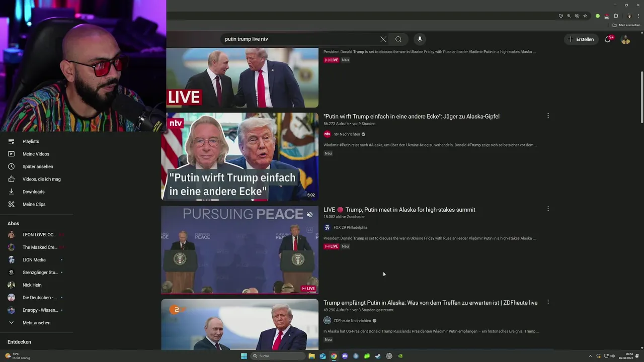This screenshot has height=362, width=644.
Task: Unmute the Pursuing Peace preview speaker icon
Action: pos(309,215)
